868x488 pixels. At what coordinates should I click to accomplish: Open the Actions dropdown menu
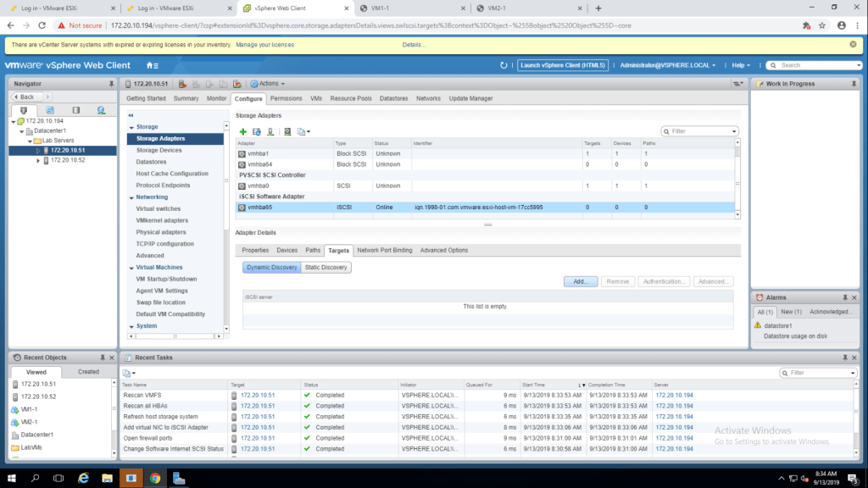click(267, 84)
